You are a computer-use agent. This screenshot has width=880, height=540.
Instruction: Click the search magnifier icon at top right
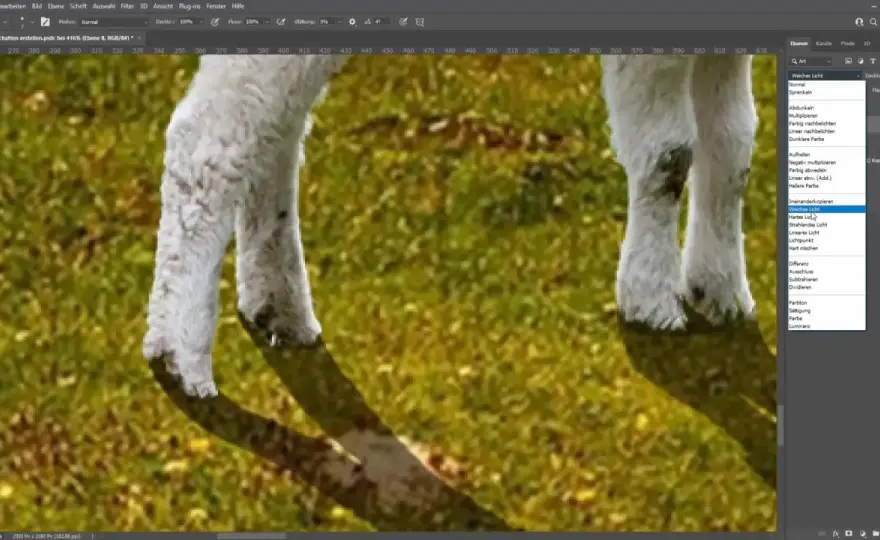(x=874, y=22)
